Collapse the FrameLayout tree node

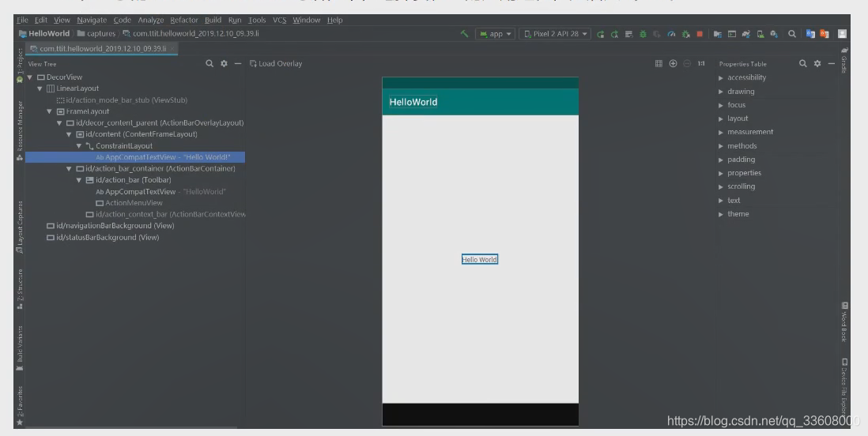(49, 111)
